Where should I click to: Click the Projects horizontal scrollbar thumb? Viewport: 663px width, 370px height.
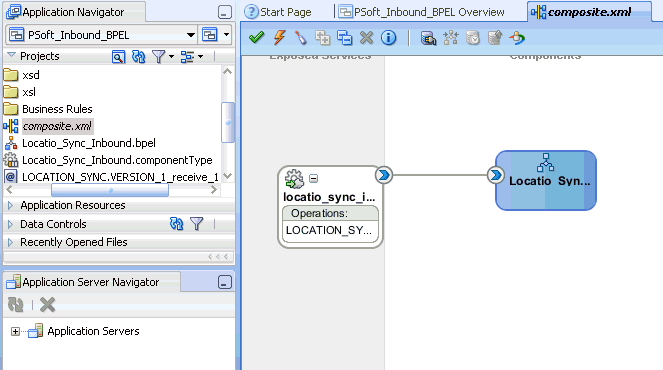click(110, 190)
